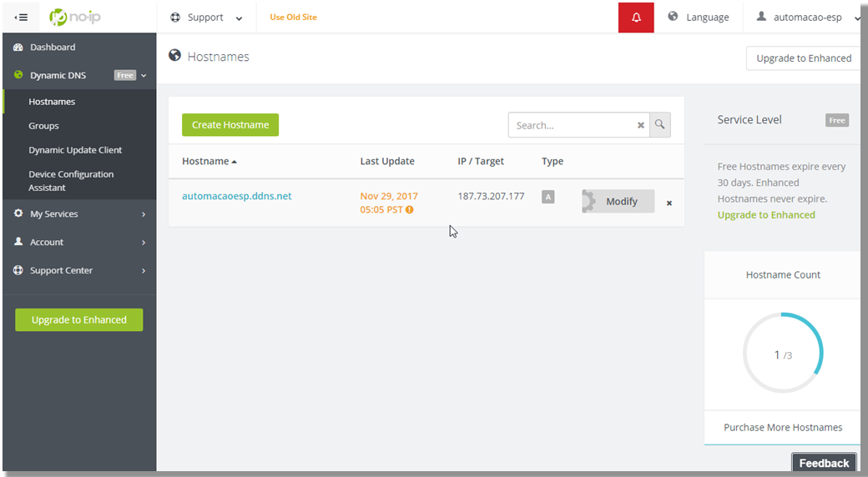Click the 187.73.207.177 IP address
The width and height of the screenshot is (868, 477).
click(x=491, y=196)
